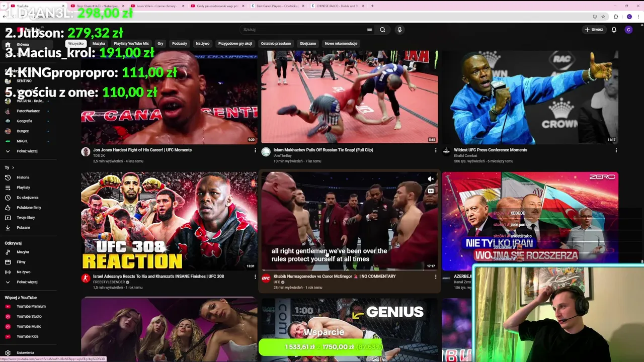This screenshot has height=362, width=644.
Task: Open a new browser tab
Action: coord(372,6)
